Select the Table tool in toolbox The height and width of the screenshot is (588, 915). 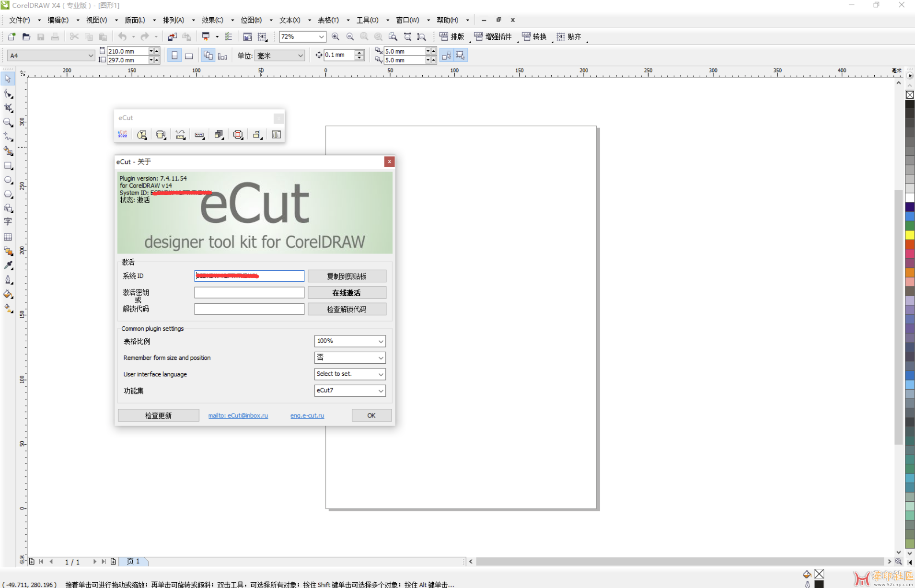click(8, 237)
